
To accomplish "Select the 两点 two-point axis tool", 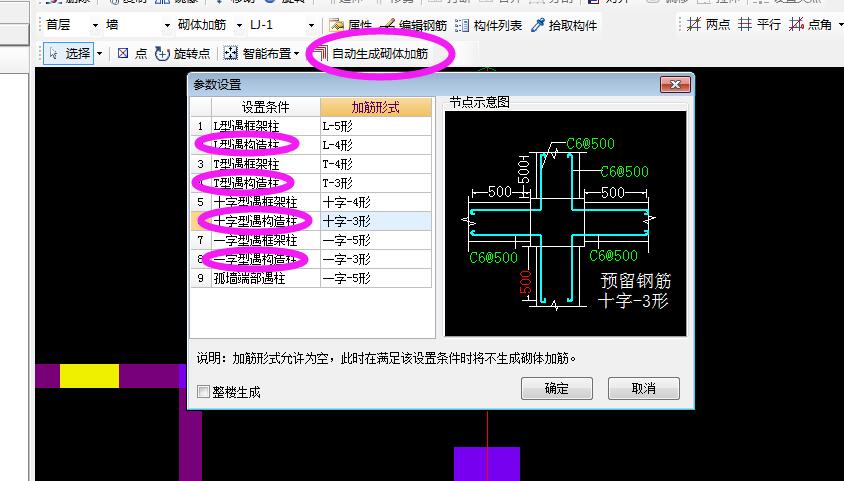I will (x=708, y=24).
